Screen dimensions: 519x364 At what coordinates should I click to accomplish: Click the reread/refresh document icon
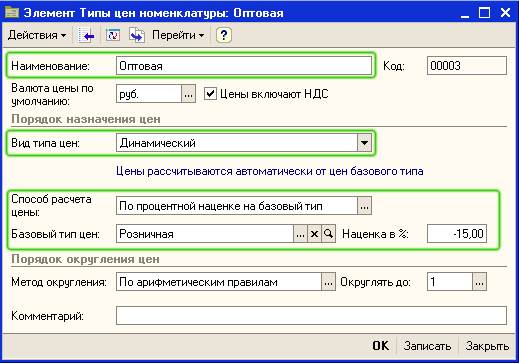(113, 35)
